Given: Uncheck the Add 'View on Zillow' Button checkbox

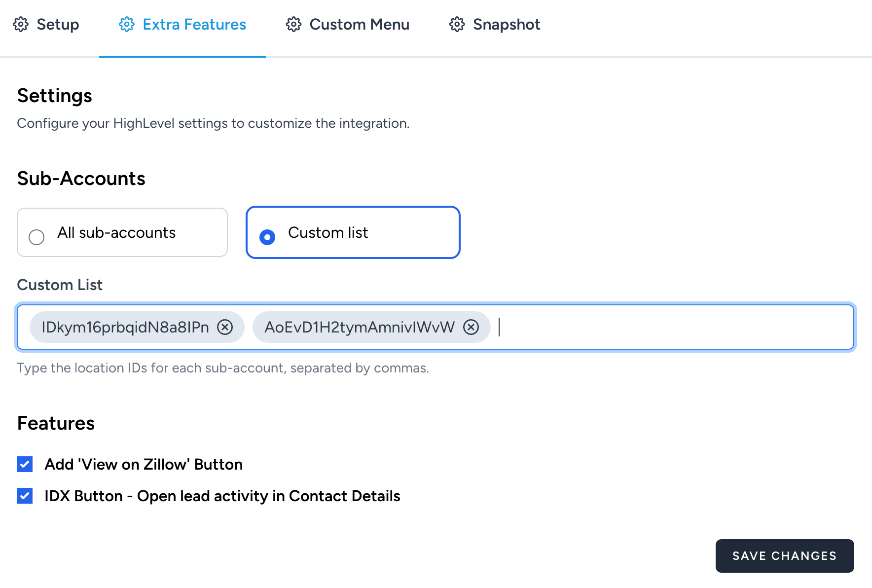Looking at the screenshot, I should tap(25, 464).
